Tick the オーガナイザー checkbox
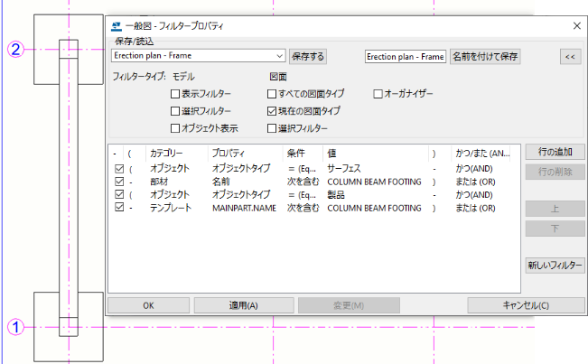 [378, 93]
